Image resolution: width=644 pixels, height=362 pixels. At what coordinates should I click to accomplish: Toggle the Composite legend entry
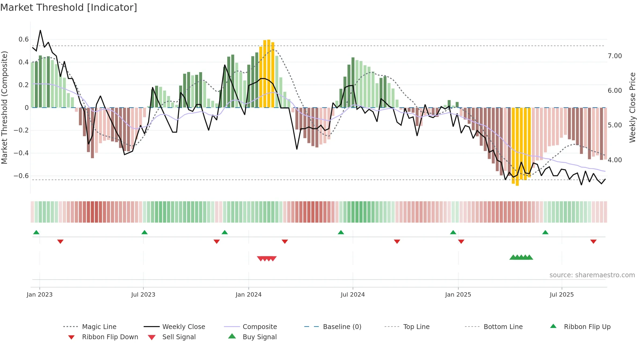pos(250,327)
